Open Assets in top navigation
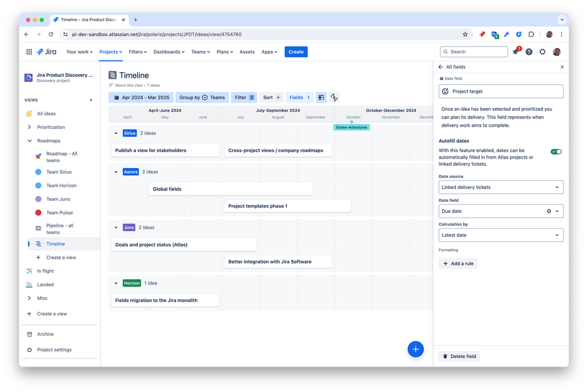The image size is (588, 392). tap(247, 52)
